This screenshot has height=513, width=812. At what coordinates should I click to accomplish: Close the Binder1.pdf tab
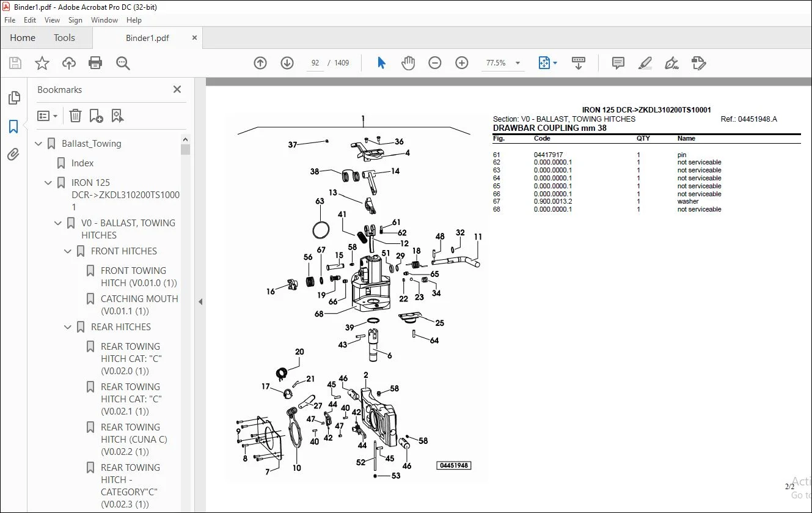click(x=194, y=38)
